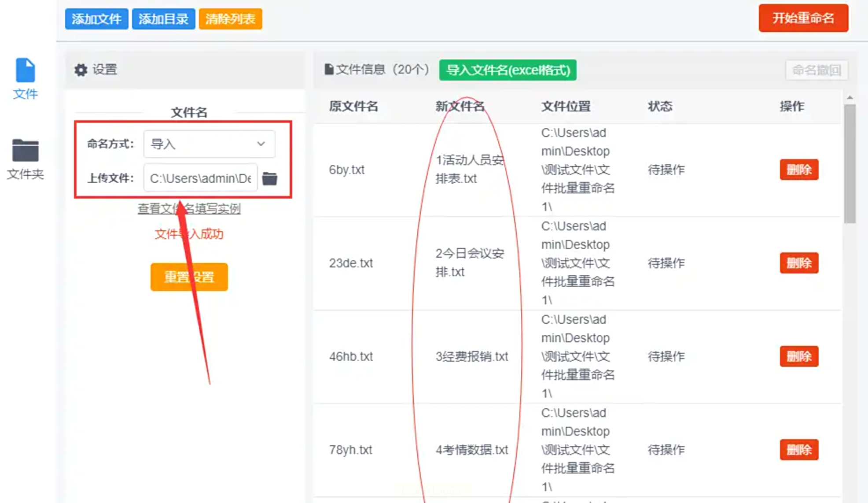Click the 上传文件 path input field
This screenshot has height=503, width=868.
pos(200,178)
